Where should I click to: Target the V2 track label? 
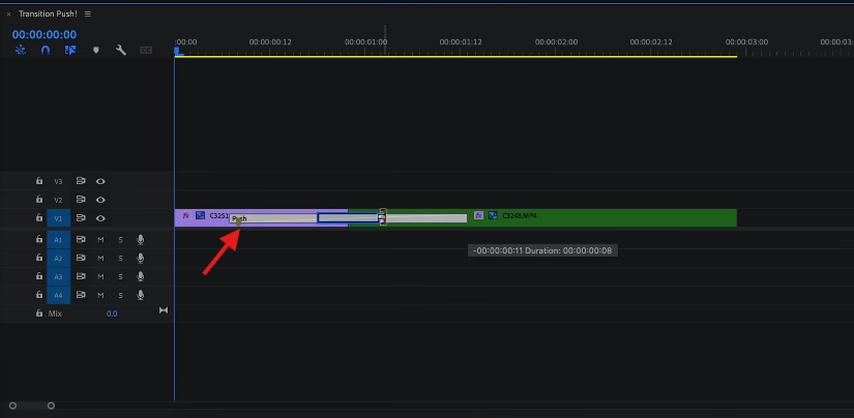pos(58,200)
